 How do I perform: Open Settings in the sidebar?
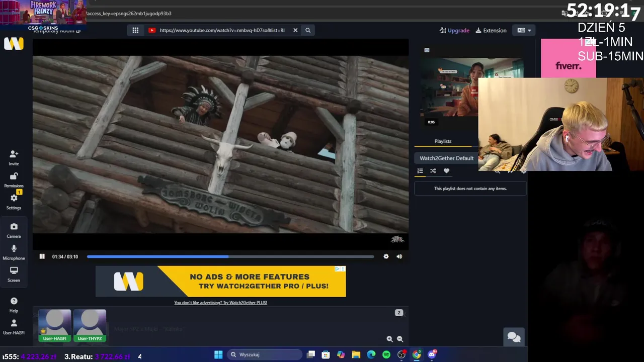[14, 202]
